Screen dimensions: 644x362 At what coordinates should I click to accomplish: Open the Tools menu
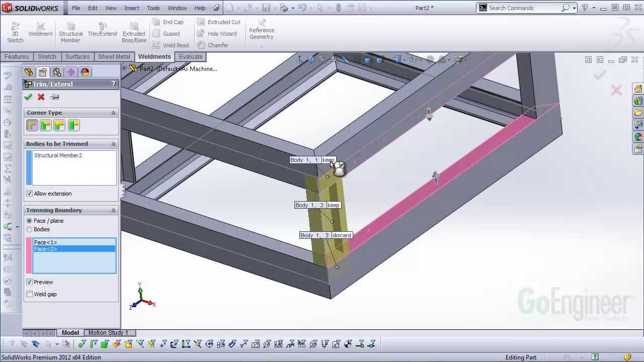pos(153,8)
